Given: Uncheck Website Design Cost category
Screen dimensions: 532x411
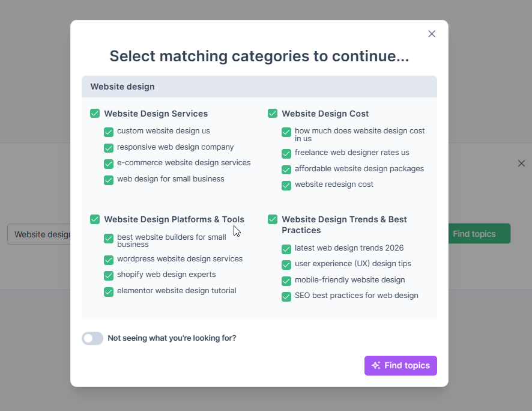Looking at the screenshot, I should tap(273, 114).
